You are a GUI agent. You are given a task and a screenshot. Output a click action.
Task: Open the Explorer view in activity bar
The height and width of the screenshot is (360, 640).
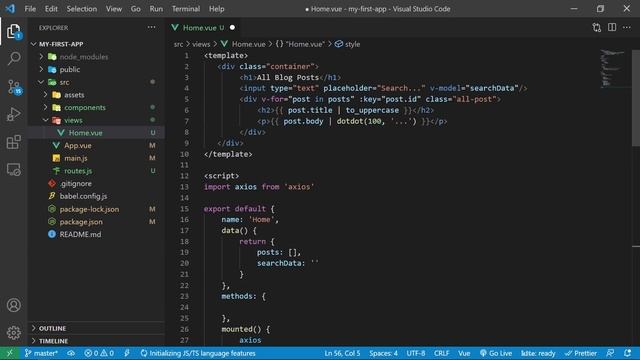coord(13,31)
